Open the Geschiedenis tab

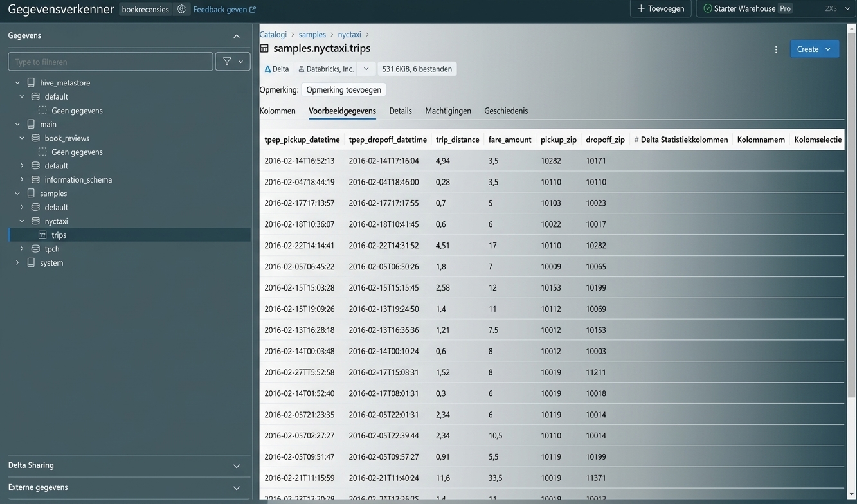click(x=506, y=111)
